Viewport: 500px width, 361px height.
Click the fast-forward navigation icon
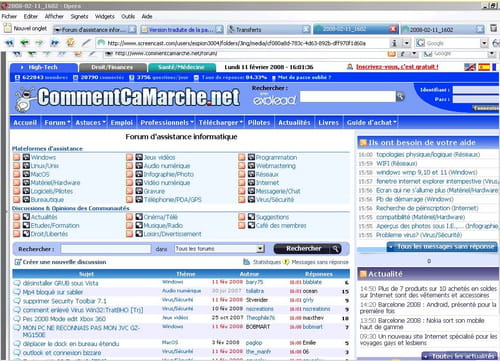[x=54, y=43]
